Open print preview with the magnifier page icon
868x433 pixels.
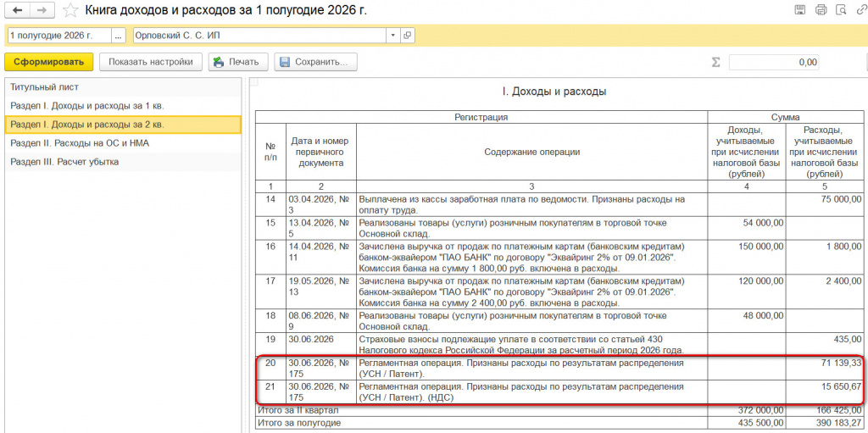[842, 9]
